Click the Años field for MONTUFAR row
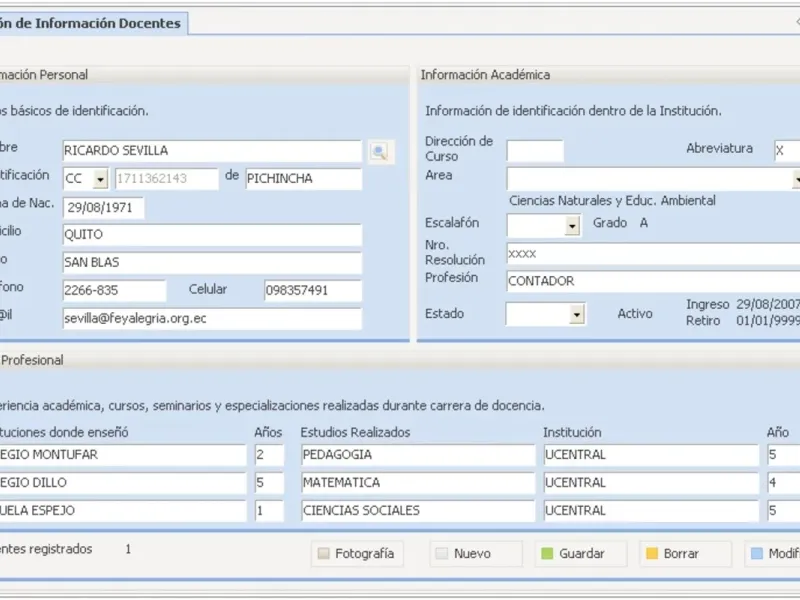The image size is (800, 600). pos(269,455)
